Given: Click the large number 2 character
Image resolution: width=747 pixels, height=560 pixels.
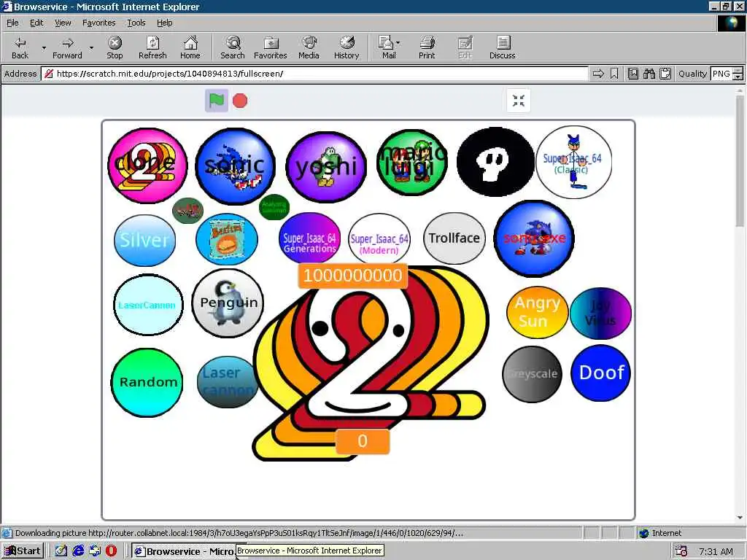Looking at the screenshot, I should (371, 362).
